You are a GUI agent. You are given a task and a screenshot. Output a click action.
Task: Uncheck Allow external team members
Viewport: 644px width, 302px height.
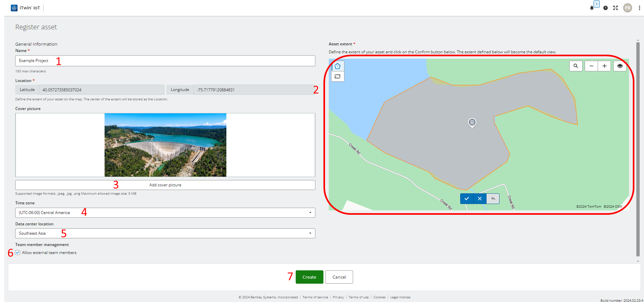click(x=17, y=252)
